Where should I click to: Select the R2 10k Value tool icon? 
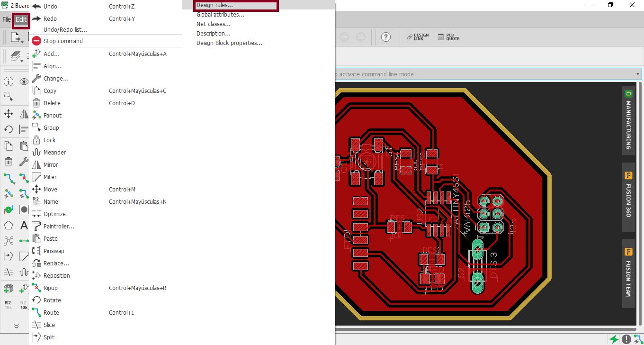24,304
